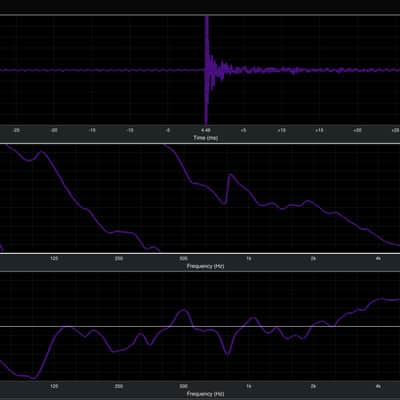Image resolution: width=400 pixels, height=400 pixels.
Task: Select 1k tick on phase plot axis
Action: (249, 258)
